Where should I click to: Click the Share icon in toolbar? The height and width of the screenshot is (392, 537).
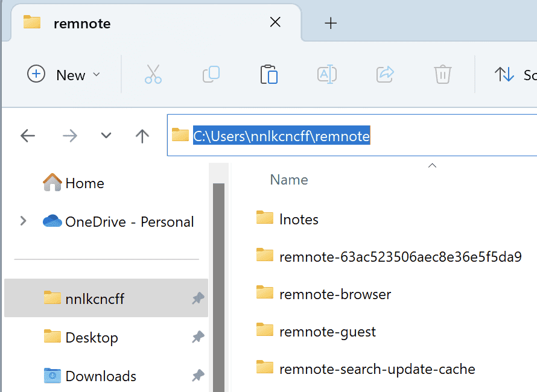pos(384,75)
